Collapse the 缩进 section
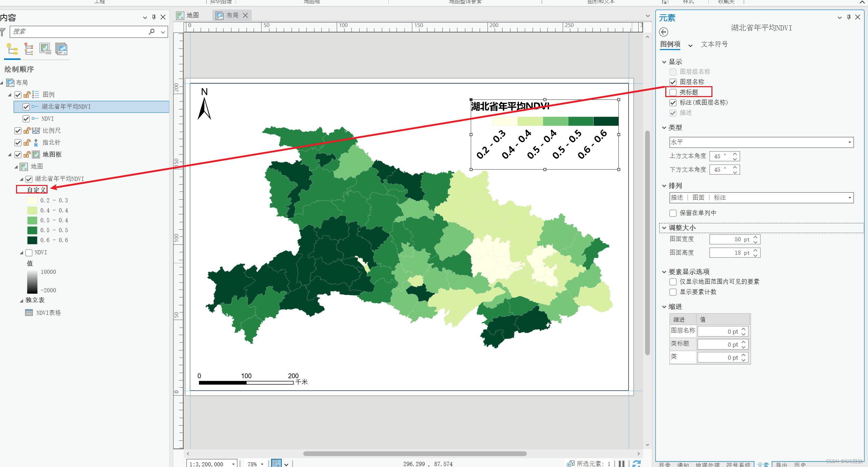This screenshot has height=467, width=868. [664, 307]
